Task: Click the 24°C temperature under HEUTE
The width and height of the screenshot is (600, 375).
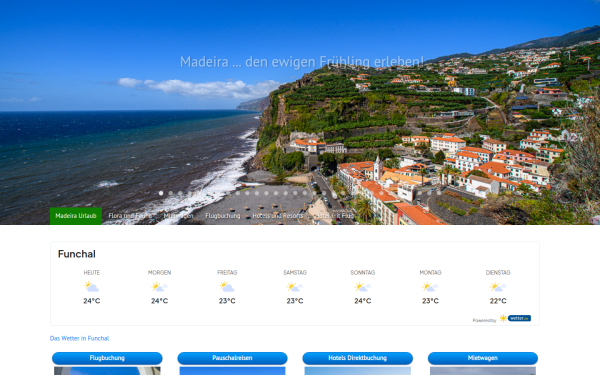Action: click(91, 301)
